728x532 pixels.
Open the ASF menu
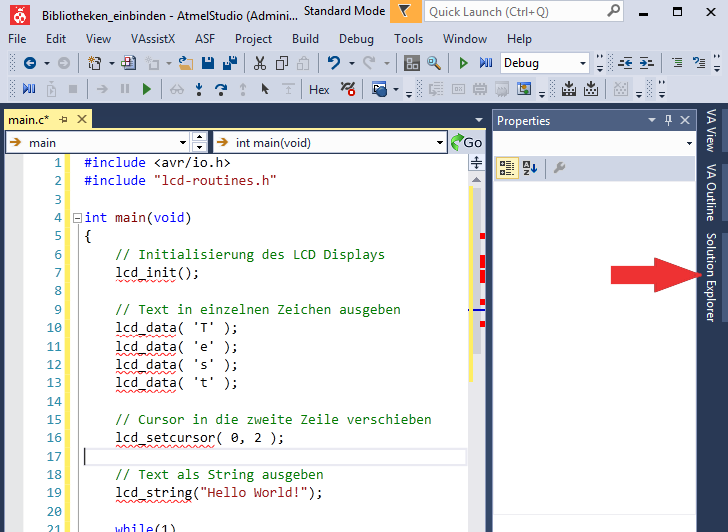205,39
